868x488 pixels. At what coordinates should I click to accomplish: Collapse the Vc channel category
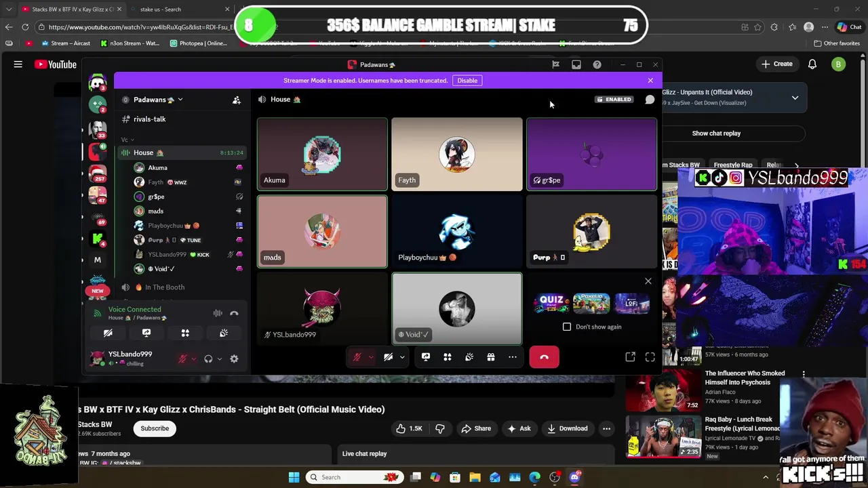[x=127, y=140]
